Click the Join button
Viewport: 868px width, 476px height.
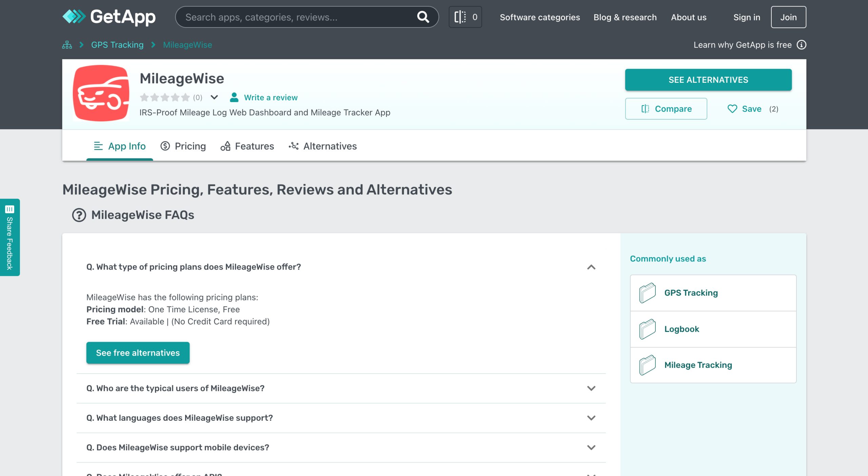pyautogui.click(x=788, y=17)
